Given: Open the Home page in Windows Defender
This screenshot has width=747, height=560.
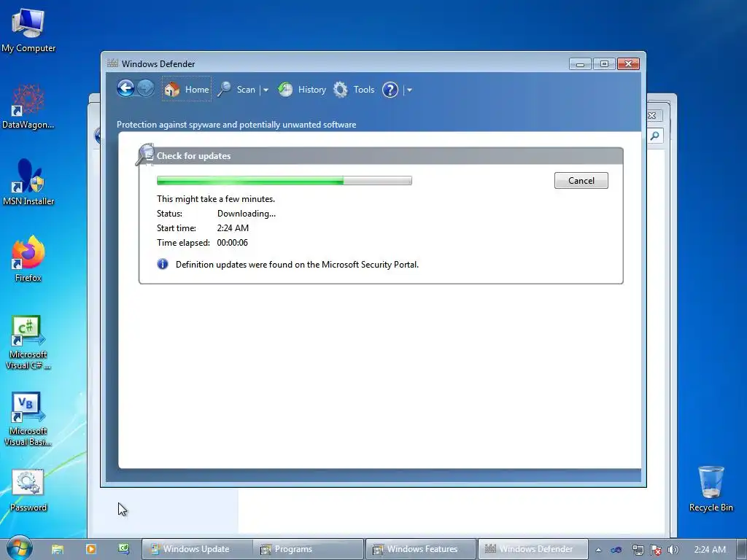Looking at the screenshot, I should point(186,89).
